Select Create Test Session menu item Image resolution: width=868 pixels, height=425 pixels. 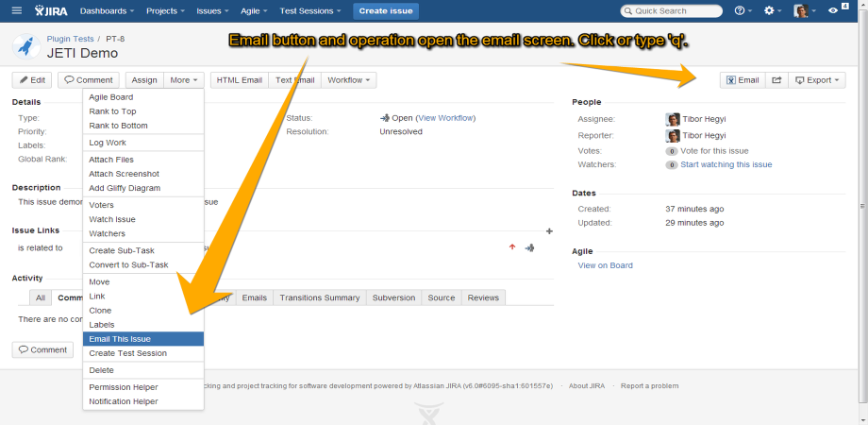click(x=143, y=353)
